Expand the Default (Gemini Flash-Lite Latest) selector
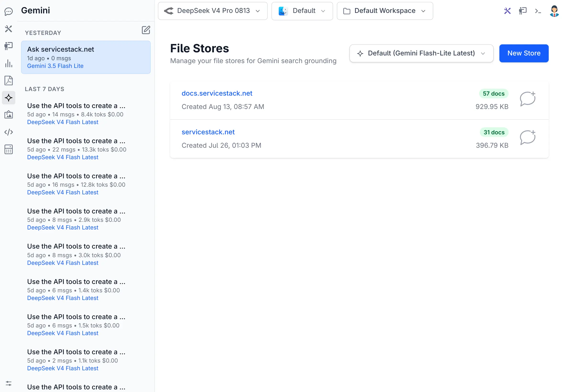 [x=421, y=53]
